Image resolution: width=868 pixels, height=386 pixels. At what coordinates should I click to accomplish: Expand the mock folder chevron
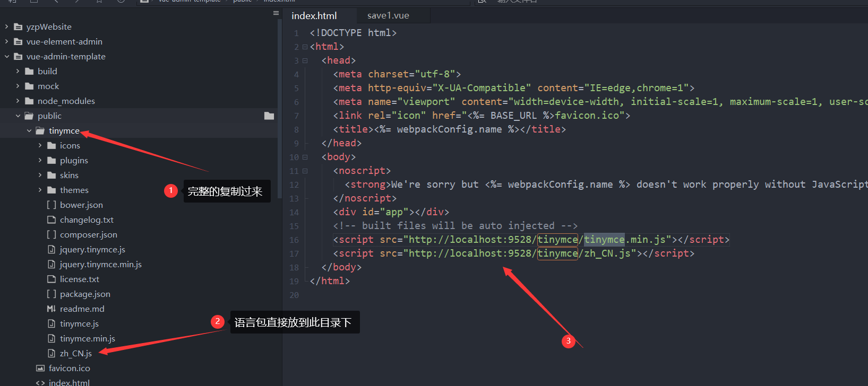click(x=18, y=86)
